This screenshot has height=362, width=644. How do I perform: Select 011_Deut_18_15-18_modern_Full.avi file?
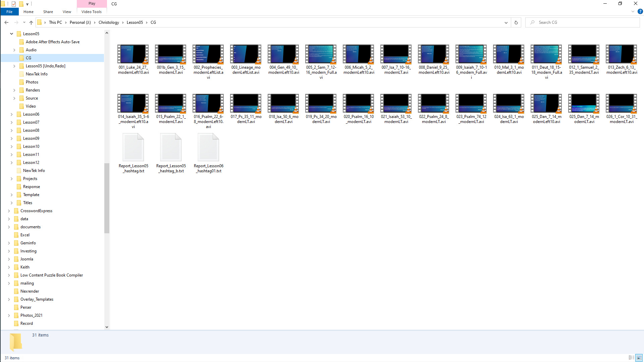click(546, 62)
